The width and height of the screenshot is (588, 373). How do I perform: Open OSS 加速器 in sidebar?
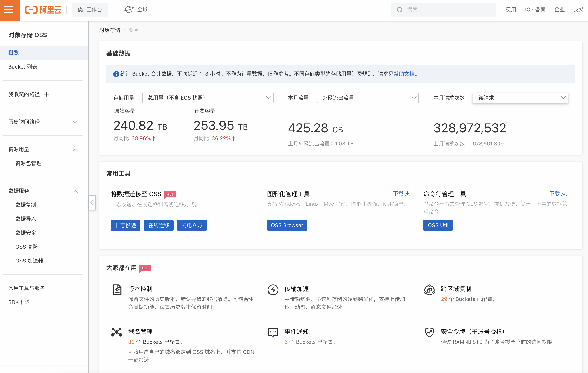click(x=29, y=261)
